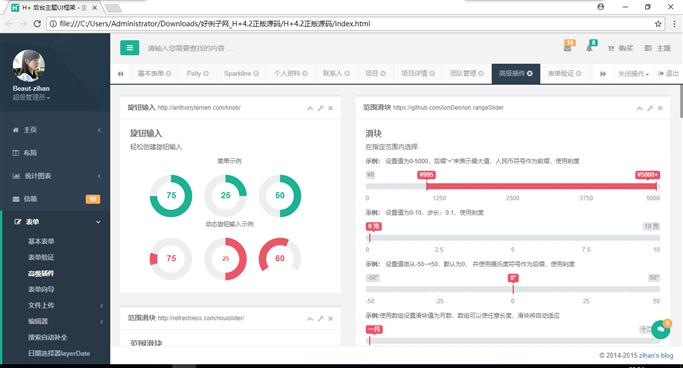Open the 超级管理员 user dropdown
683x368 pixels.
pyautogui.click(x=31, y=98)
